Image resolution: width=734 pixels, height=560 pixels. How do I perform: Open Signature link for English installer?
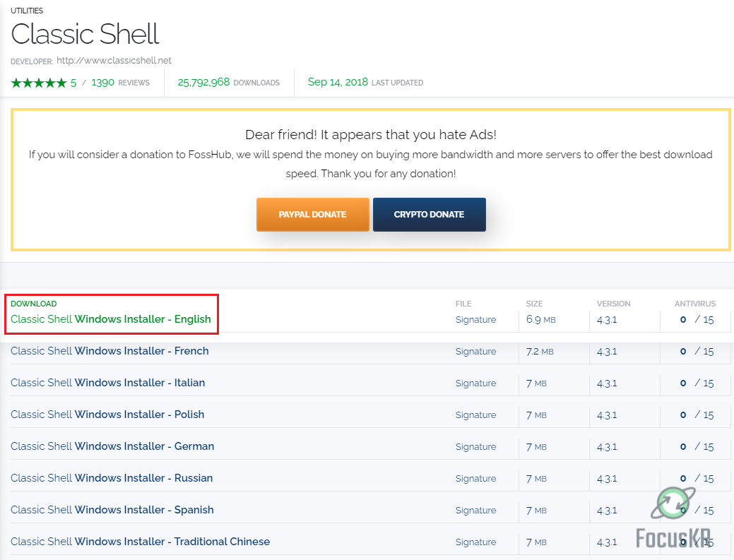(475, 319)
